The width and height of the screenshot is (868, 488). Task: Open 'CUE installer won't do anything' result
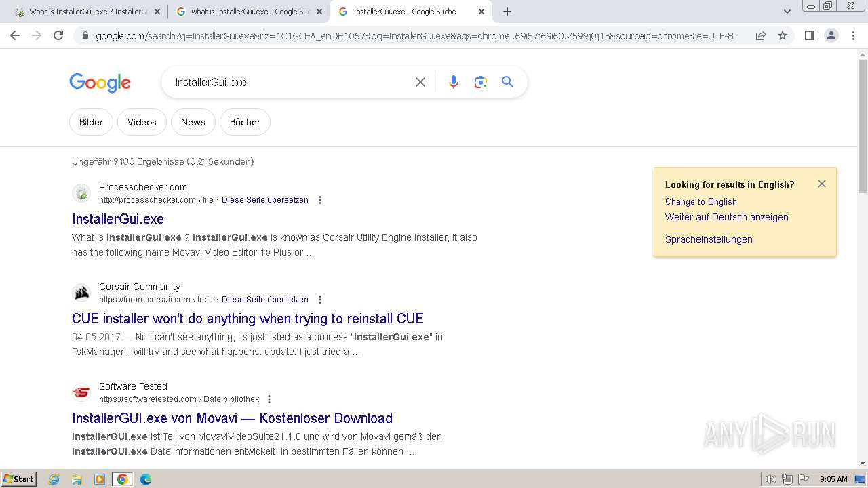(248, 319)
